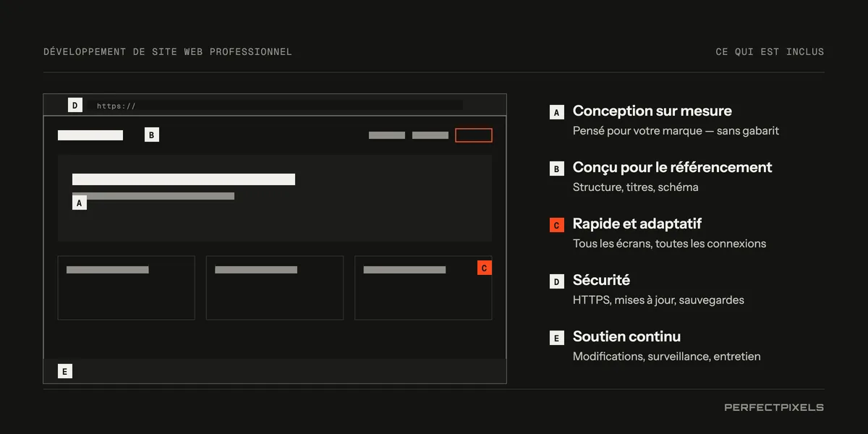The image size is (868, 434).
Task: Select the E badge beside Soutien continu
Action: (x=556, y=338)
